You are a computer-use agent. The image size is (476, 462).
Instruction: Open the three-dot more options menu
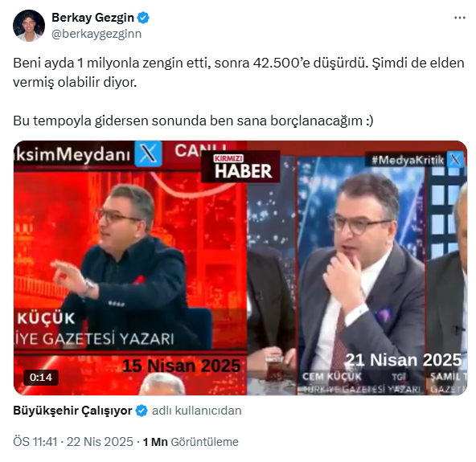coord(460,18)
